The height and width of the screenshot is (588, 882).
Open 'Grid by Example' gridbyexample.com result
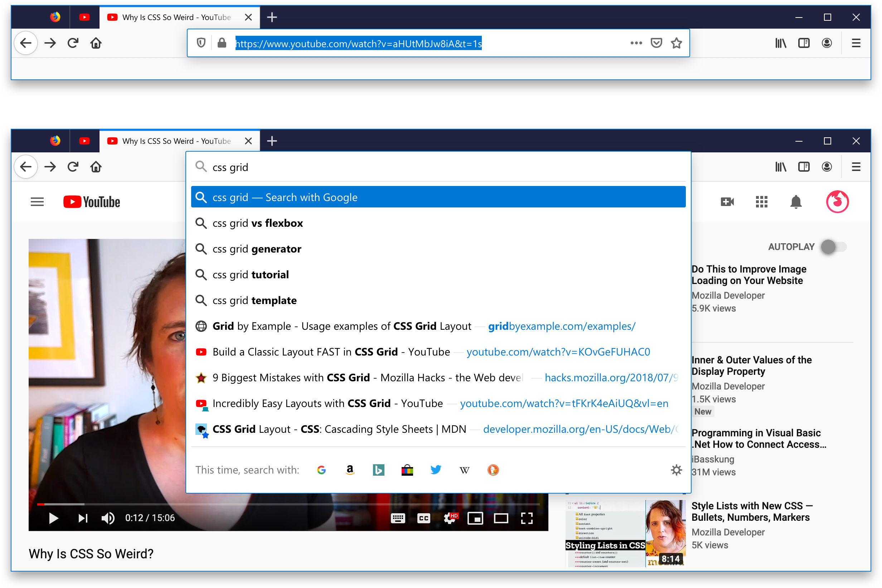[438, 326]
